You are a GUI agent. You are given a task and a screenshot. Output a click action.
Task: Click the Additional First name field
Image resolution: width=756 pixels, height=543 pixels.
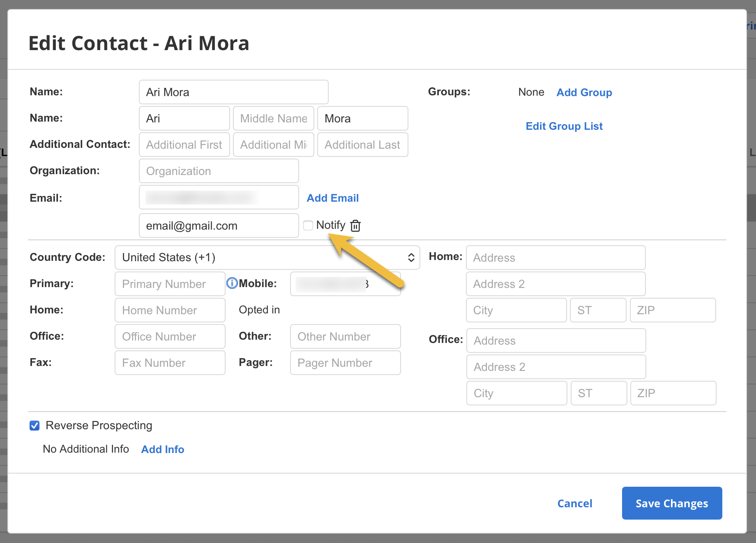point(184,145)
